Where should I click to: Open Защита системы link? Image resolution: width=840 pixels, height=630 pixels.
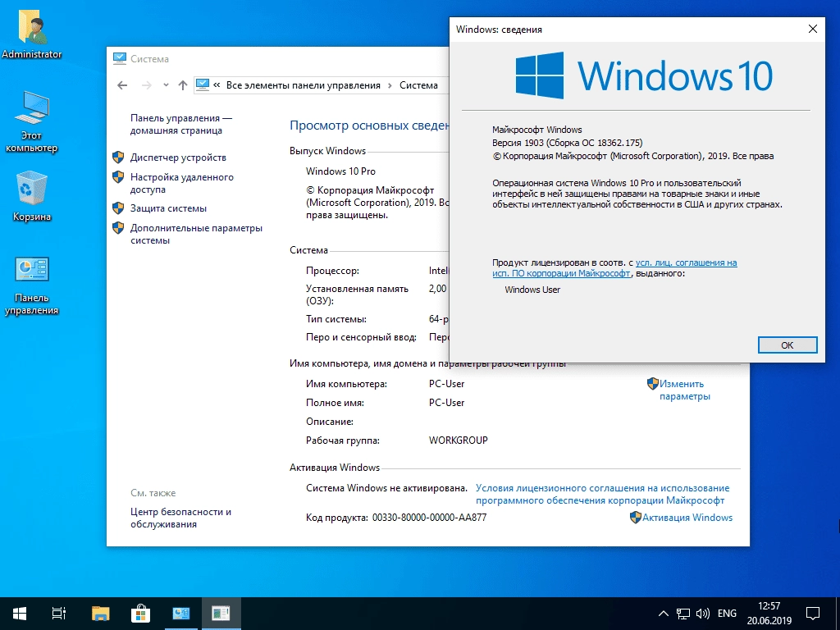[x=168, y=208]
